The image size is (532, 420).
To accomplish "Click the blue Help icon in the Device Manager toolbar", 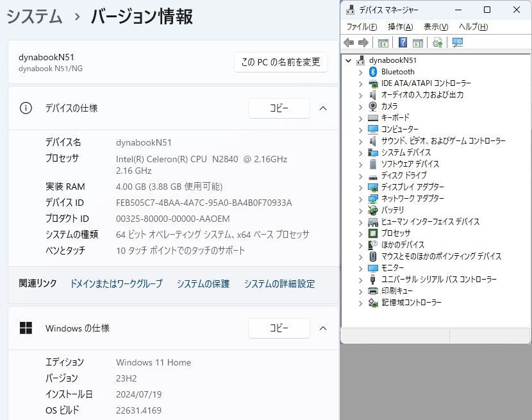I will click(x=403, y=43).
